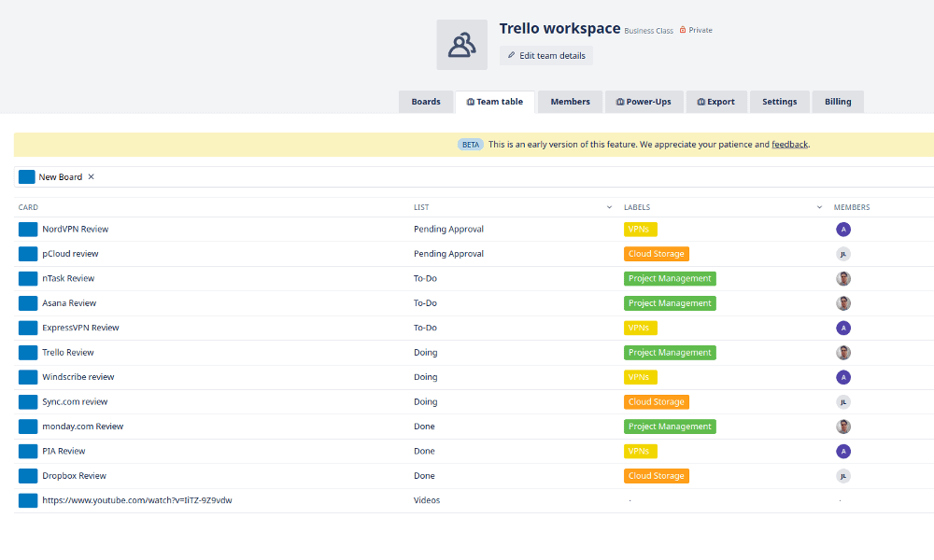Open the Members tab
Image resolution: width=934 pixels, height=560 pixels.
point(570,102)
